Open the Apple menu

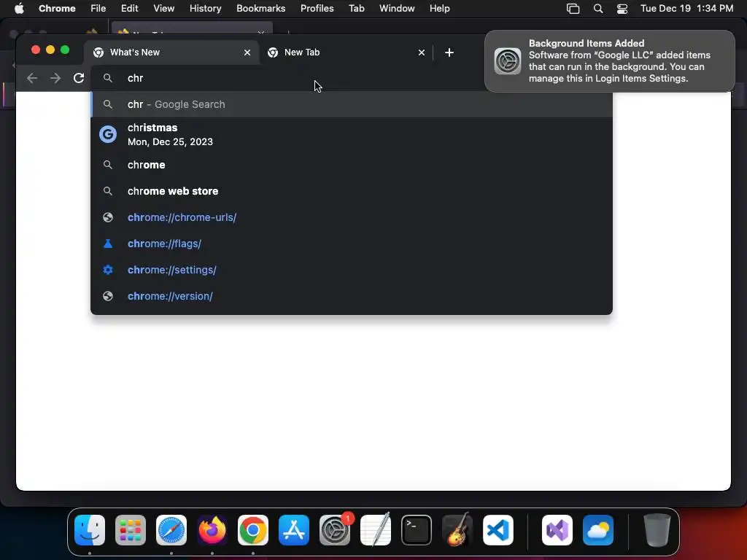coord(19,9)
